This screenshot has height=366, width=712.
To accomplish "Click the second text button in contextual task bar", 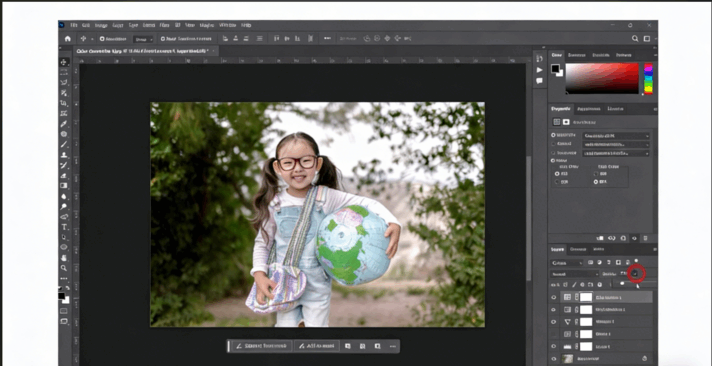I will 317,346.
